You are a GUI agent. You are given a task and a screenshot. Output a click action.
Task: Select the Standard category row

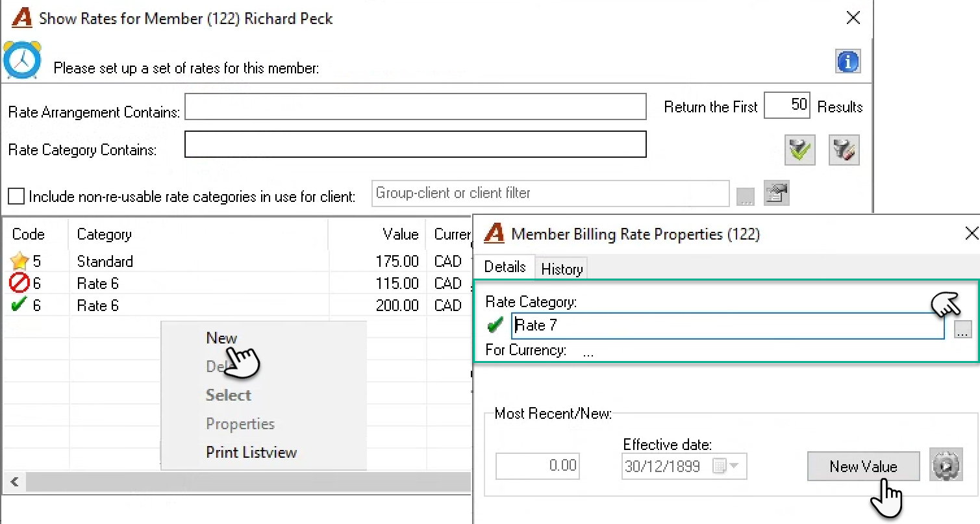point(238,262)
